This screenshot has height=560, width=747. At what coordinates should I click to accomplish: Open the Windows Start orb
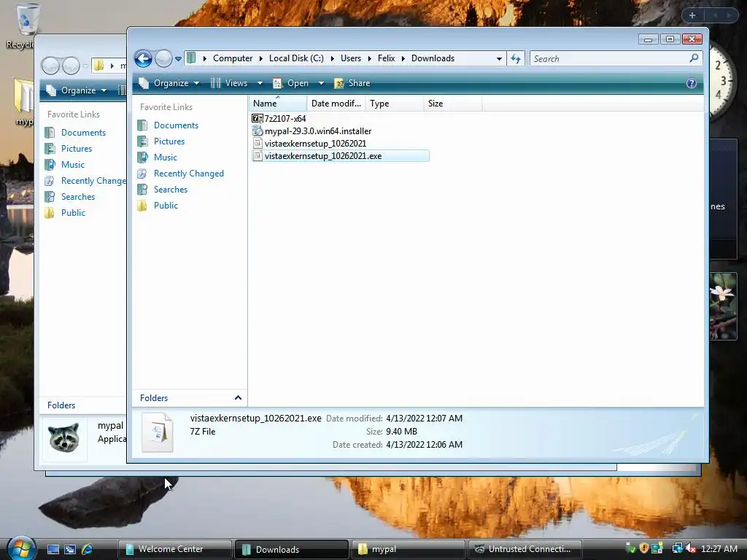pyautogui.click(x=21, y=548)
